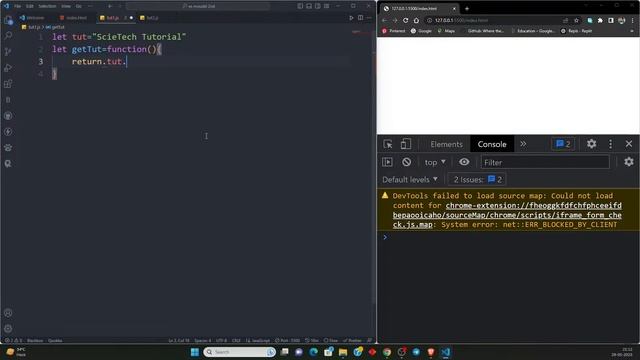Screen dimensions: 640x360
Task: Open the chrome-extension source map link
Action: coord(507,215)
